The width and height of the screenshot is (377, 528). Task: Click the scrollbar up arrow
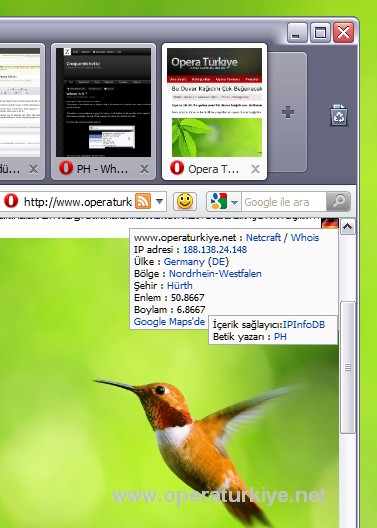347,227
